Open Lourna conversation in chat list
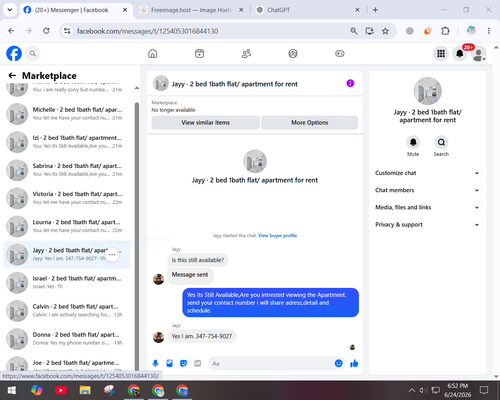Image resolution: width=500 pixels, height=400 pixels. 67,226
